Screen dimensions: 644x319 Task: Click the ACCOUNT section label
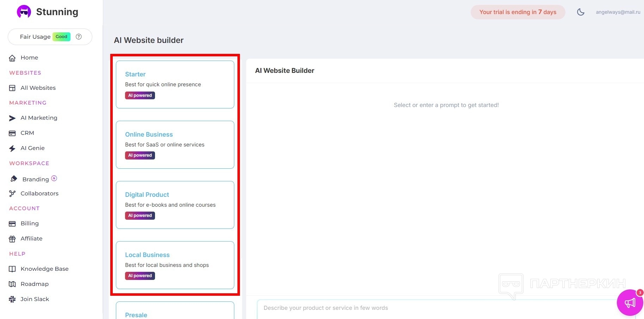pos(24,208)
